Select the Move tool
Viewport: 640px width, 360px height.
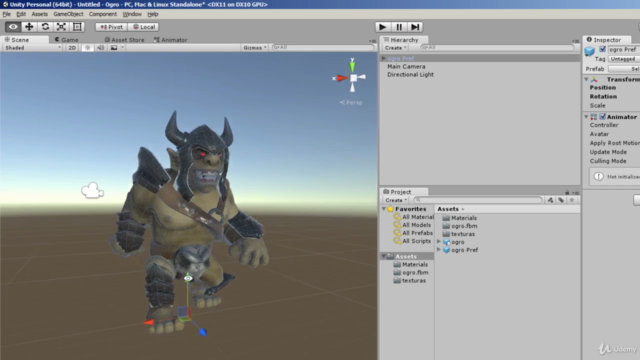(x=29, y=27)
